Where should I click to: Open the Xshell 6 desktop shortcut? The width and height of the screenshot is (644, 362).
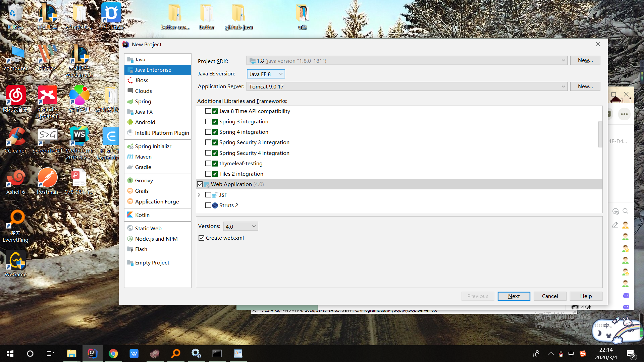pos(16,181)
